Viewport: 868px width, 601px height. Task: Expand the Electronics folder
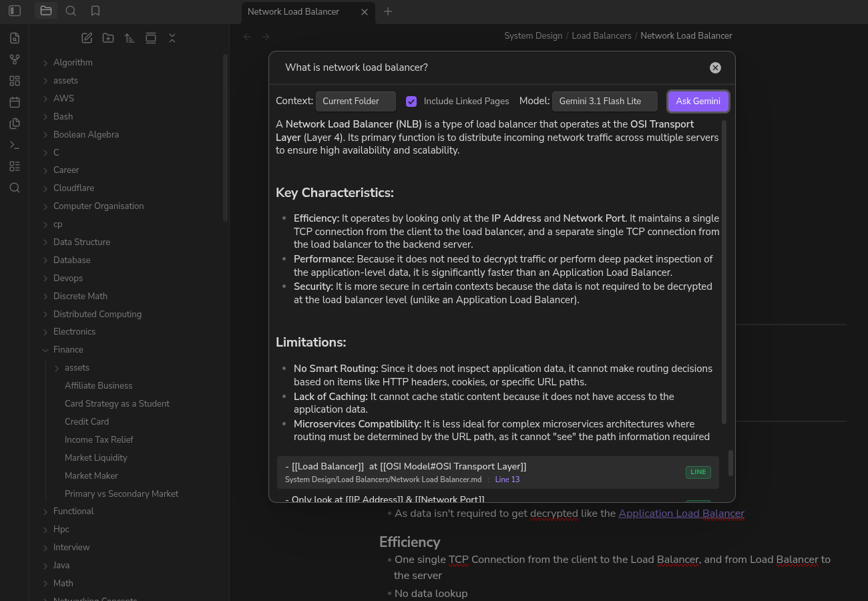click(74, 332)
